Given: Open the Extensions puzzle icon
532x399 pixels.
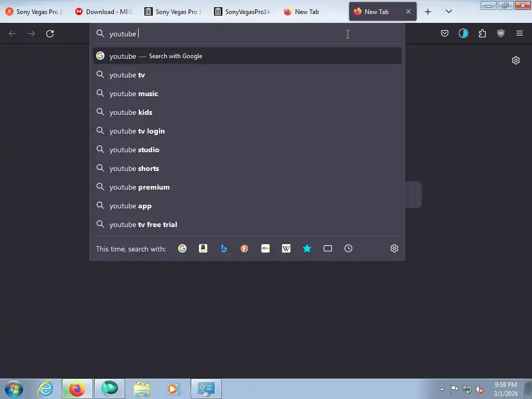Looking at the screenshot, I should pos(482,33).
